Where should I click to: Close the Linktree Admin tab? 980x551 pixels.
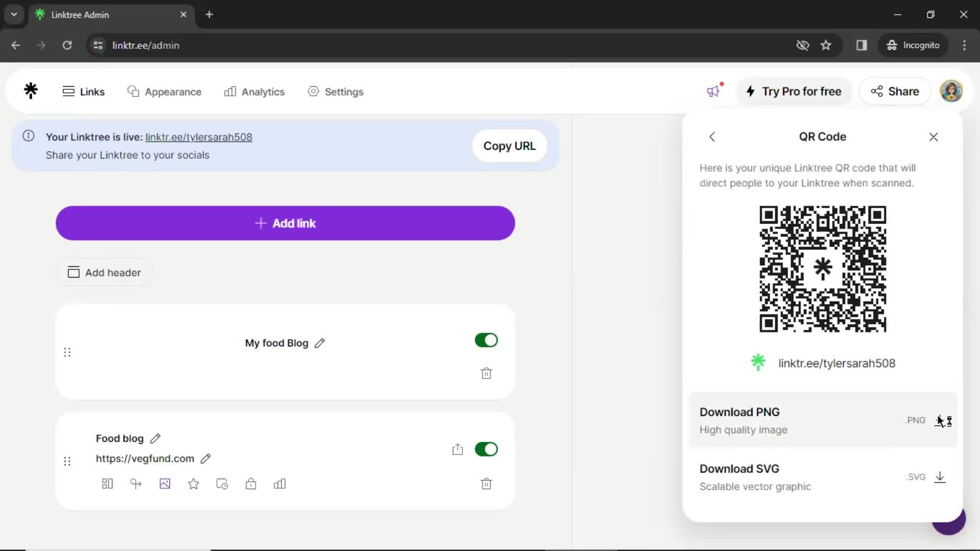coord(183,15)
